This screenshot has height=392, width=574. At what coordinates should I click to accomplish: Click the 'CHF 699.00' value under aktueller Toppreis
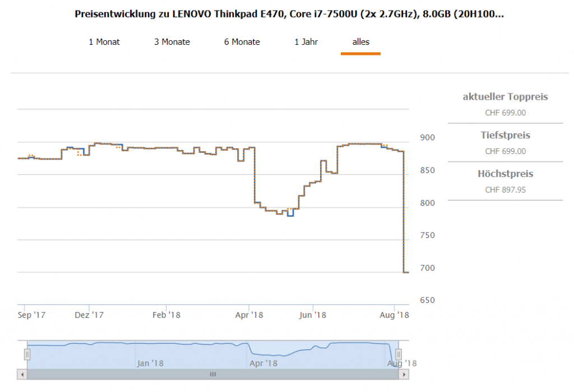point(505,113)
